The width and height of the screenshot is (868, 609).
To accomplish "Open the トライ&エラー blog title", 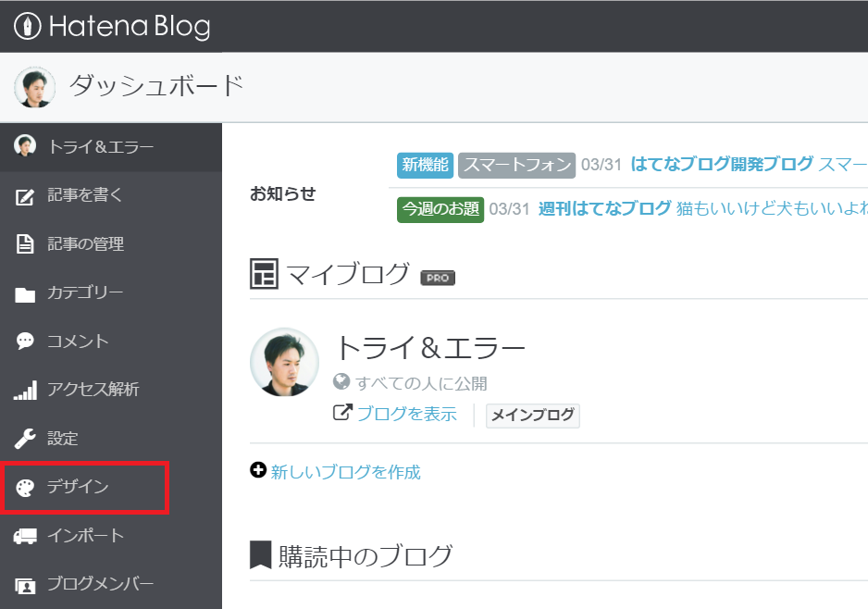I will pos(430,348).
